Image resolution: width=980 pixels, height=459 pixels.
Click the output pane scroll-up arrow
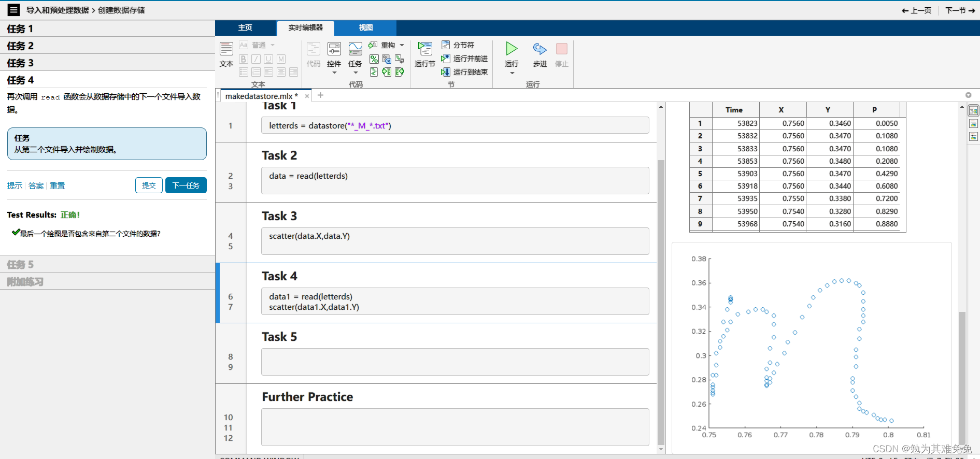962,107
